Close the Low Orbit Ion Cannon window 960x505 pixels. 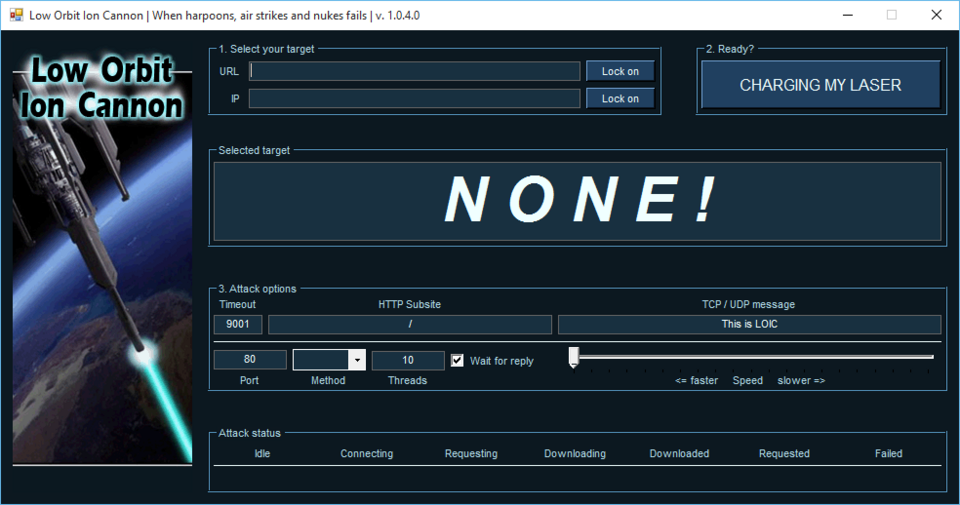(936, 15)
